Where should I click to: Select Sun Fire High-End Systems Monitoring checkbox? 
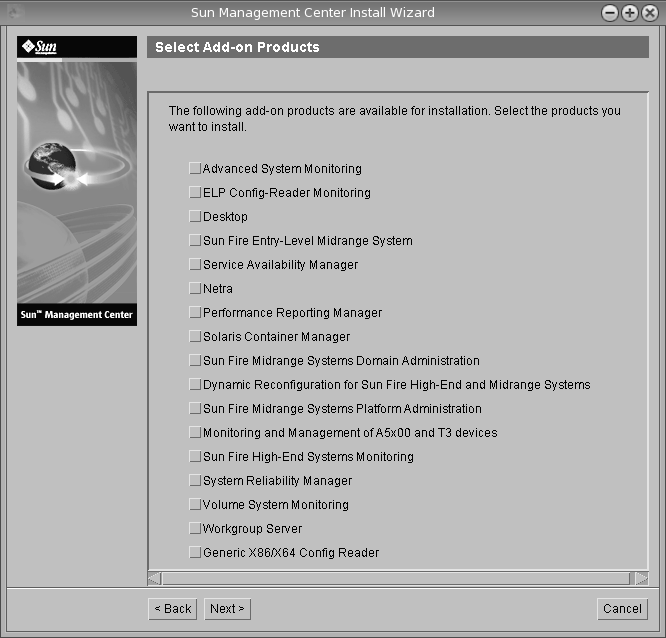[x=195, y=456]
